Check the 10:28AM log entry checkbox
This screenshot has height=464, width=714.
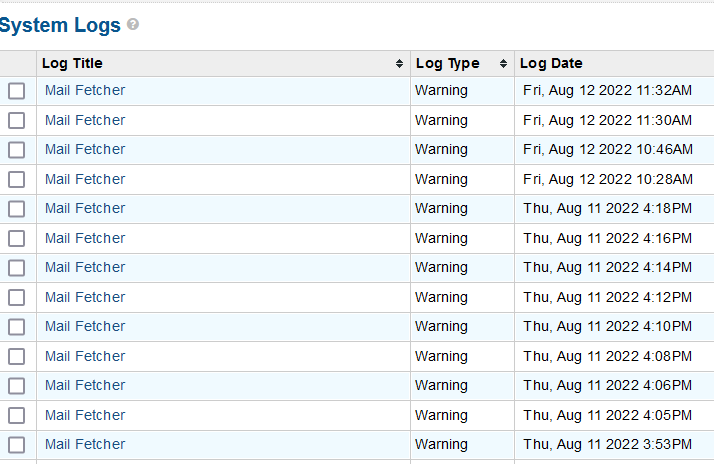[17, 179]
